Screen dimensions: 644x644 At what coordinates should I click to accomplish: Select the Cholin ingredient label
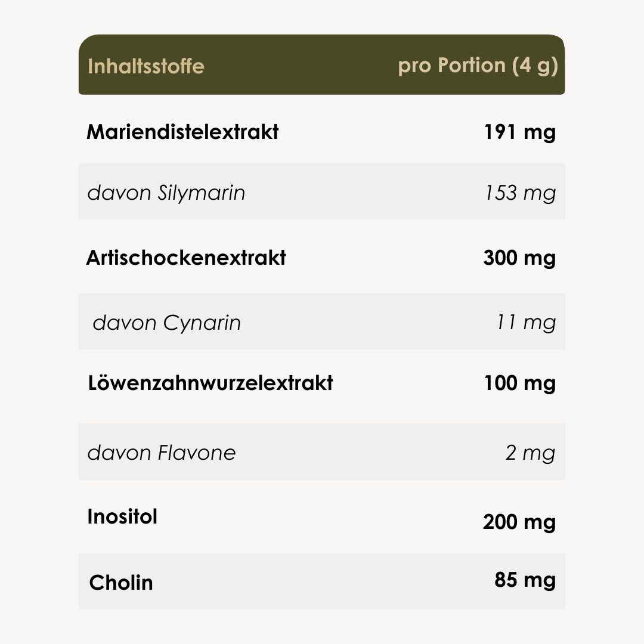point(121,583)
